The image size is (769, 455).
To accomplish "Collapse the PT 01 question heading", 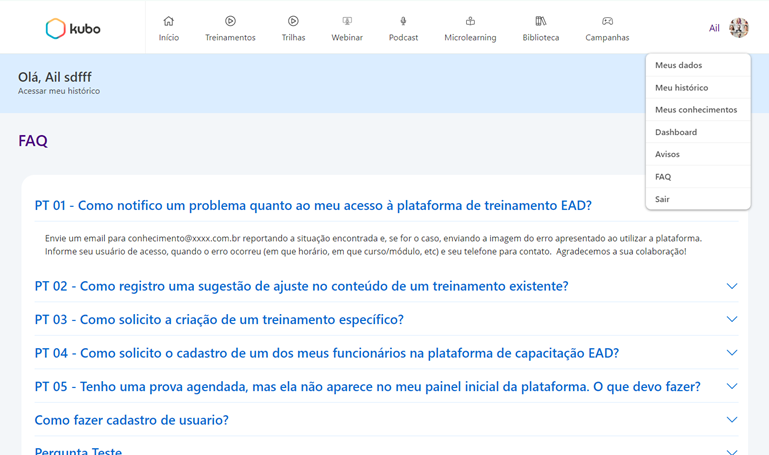I will click(x=313, y=206).
